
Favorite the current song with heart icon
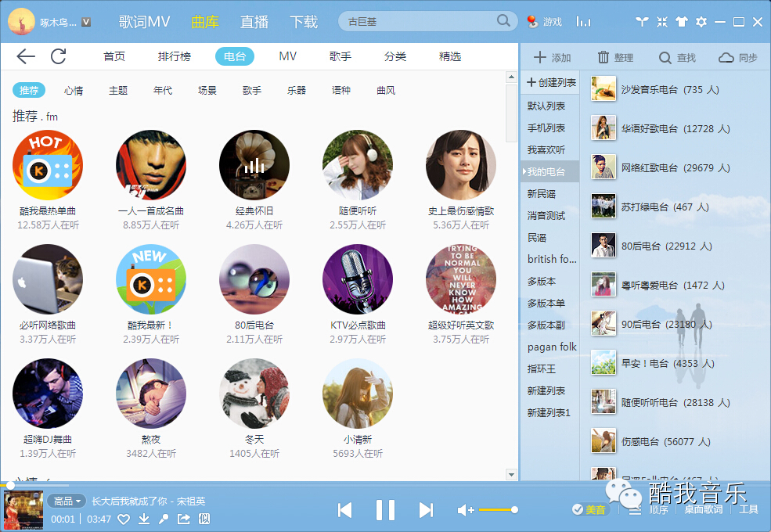(x=124, y=519)
